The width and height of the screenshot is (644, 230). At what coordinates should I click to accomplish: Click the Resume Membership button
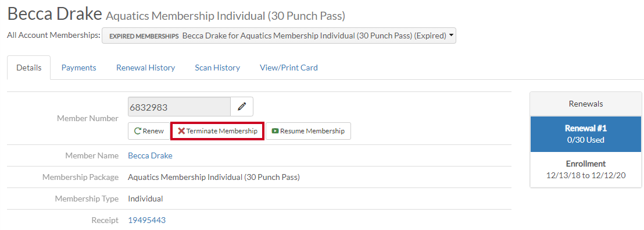pos(308,131)
